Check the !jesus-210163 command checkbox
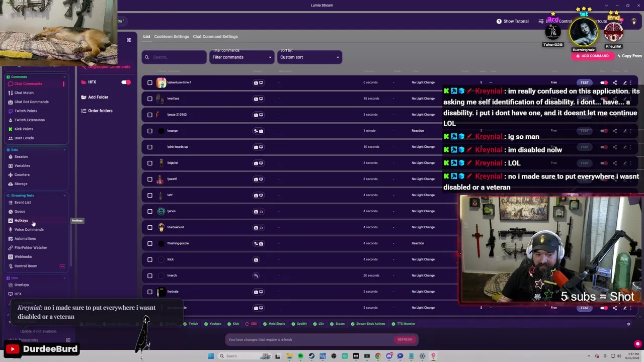Viewport: 644px width, 362px height. tap(149, 115)
